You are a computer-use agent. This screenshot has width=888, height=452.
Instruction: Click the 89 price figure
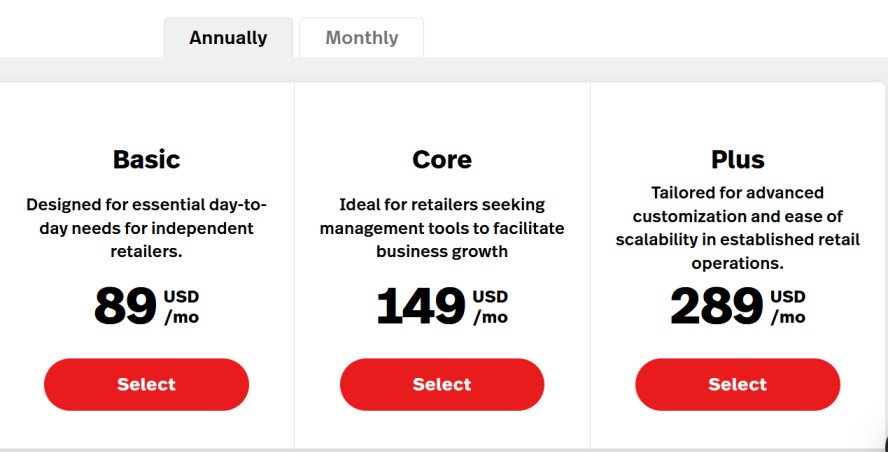pos(125,307)
